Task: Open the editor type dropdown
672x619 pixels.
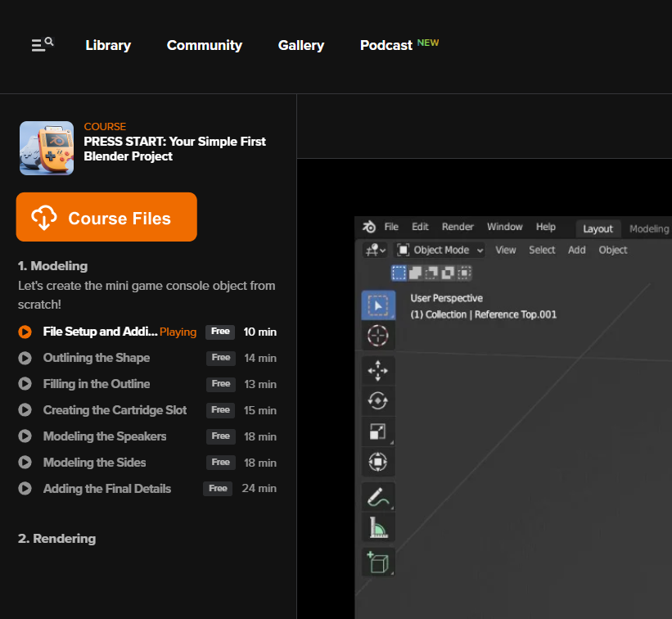Action: pyautogui.click(x=377, y=250)
